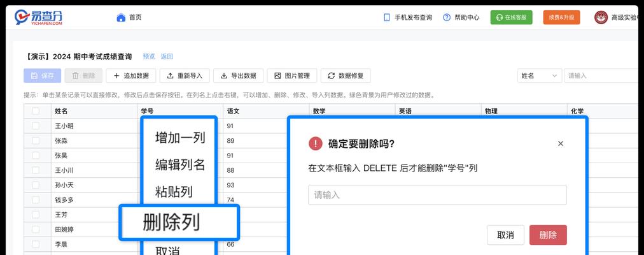The width and height of the screenshot is (644, 255).
Task: Click the orange 续费&升级 button
Action: click(561, 17)
